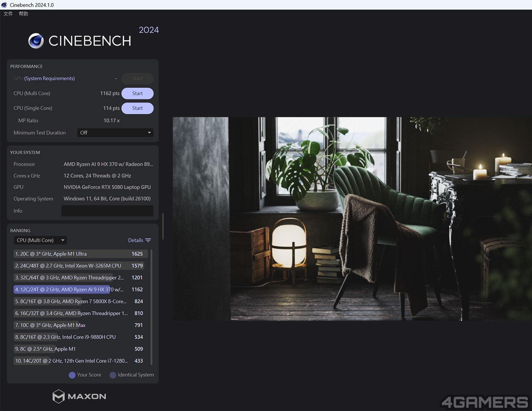The height and width of the screenshot is (411, 532).
Task: Start the CPU Multi Core test
Action: click(137, 94)
